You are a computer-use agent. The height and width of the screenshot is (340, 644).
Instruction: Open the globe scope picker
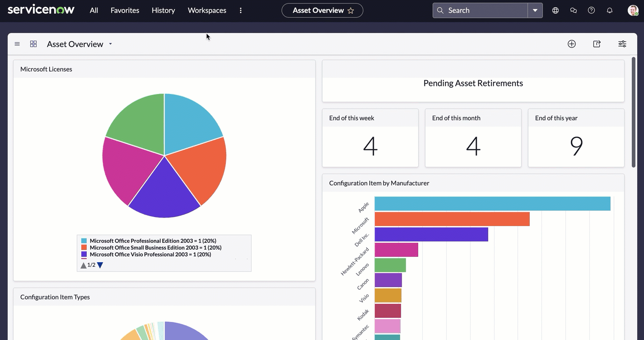[555, 10]
